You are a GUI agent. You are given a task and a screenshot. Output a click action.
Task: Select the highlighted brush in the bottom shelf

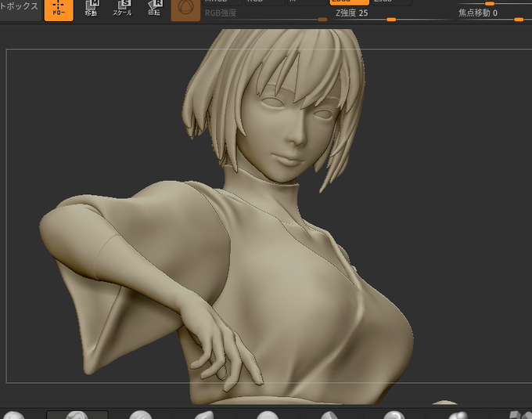pos(77,414)
